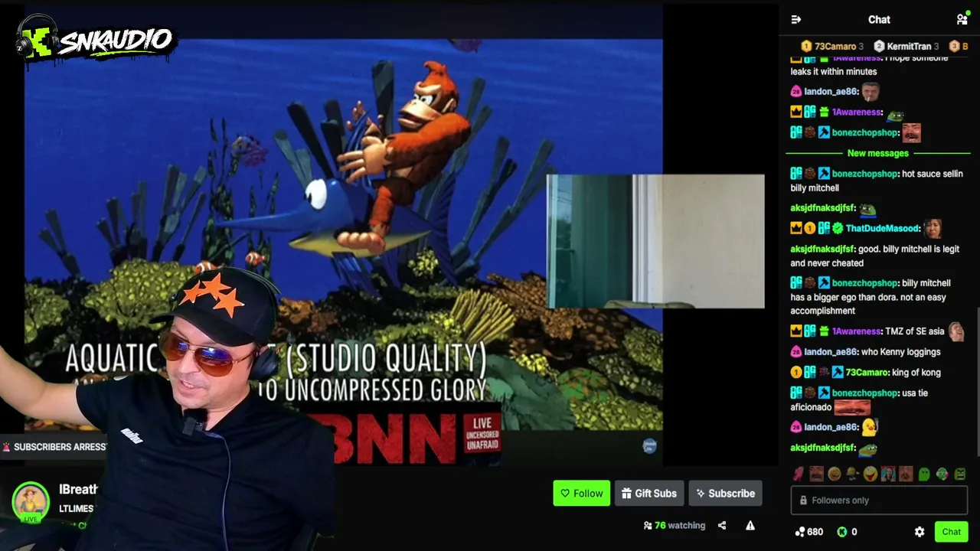Click the channel points icon showing 680
This screenshot has height=551, width=980.
[x=800, y=532]
